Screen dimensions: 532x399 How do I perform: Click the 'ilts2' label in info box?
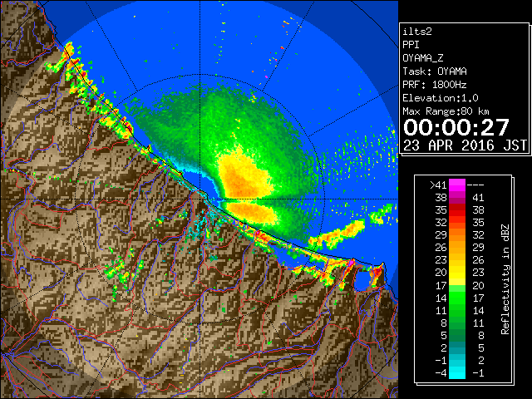coord(417,32)
